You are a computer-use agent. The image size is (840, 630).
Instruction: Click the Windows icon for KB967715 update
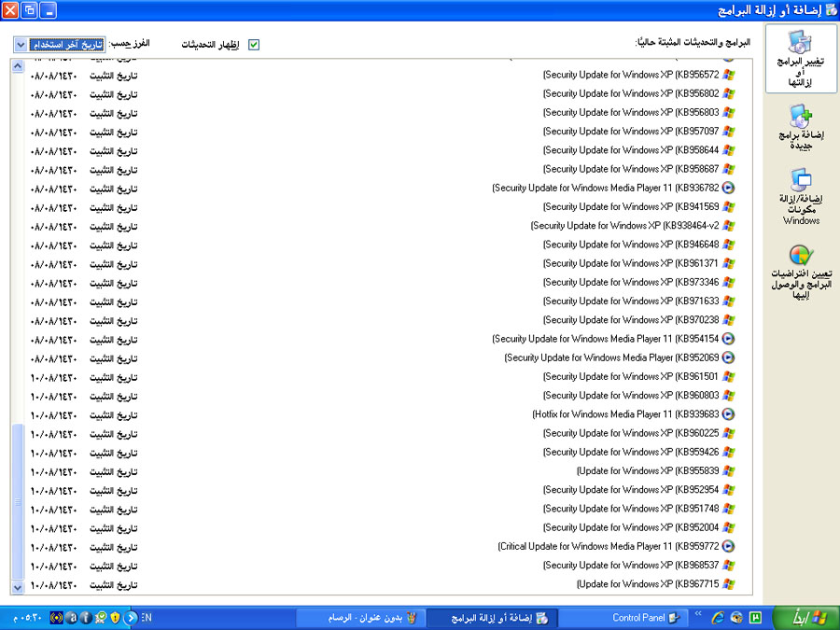(729, 584)
